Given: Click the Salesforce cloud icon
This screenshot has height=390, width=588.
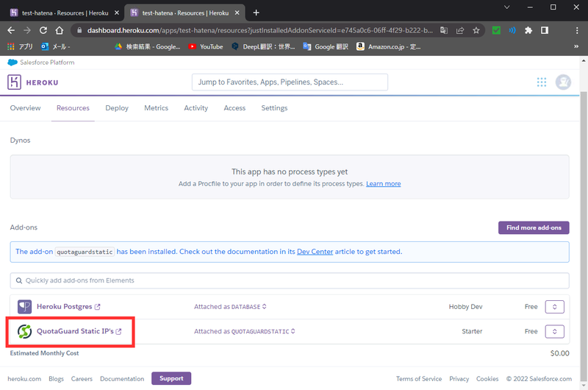Looking at the screenshot, I should pyautogui.click(x=12, y=63).
